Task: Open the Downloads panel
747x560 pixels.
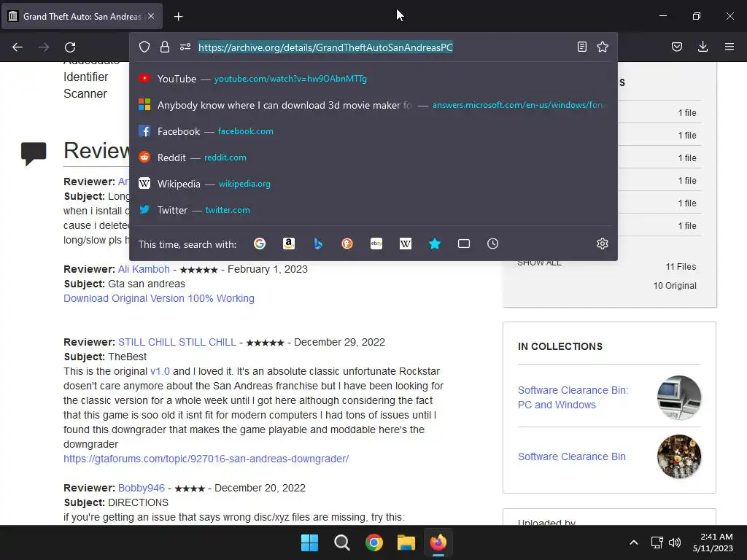Action: click(703, 47)
